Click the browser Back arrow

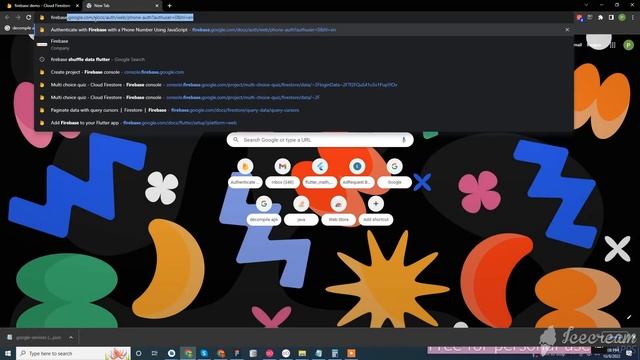[7, 18]
